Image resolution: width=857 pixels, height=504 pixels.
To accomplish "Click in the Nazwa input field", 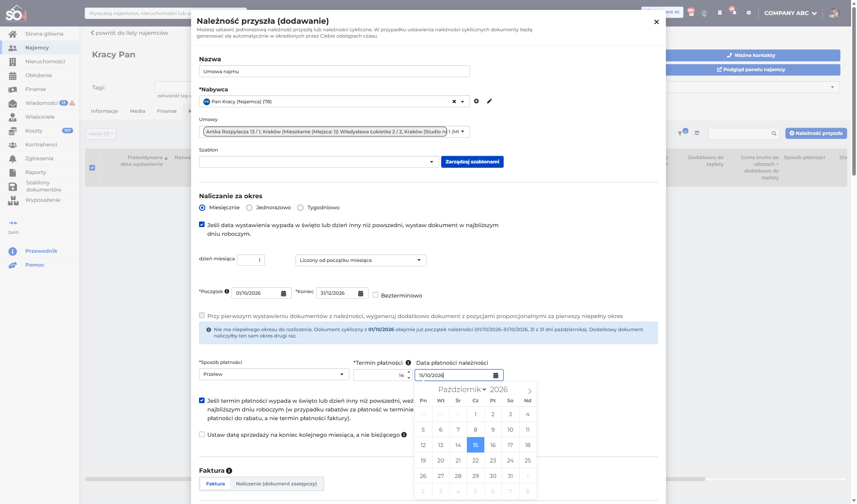I will click(334, 72).
